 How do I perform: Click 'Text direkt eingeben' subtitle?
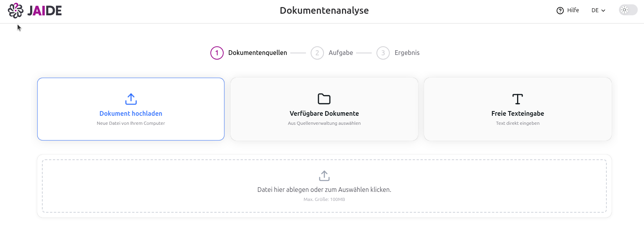(x=518, y=123)
